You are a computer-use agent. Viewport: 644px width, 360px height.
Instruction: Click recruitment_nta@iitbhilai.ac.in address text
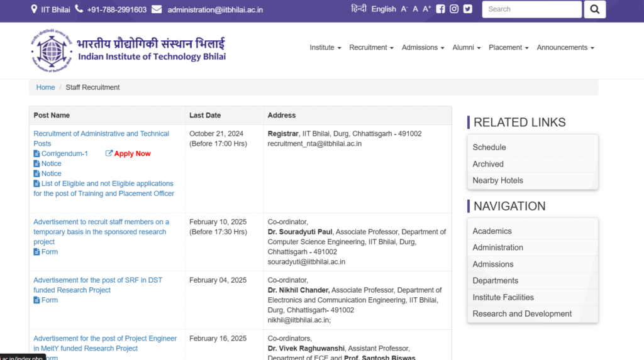click(x=314, y=144)
